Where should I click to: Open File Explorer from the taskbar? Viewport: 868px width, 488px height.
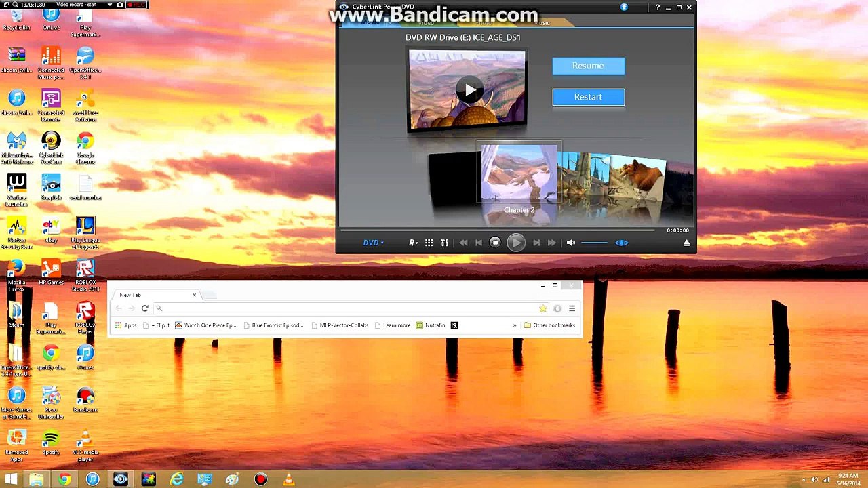pos(37,479)
